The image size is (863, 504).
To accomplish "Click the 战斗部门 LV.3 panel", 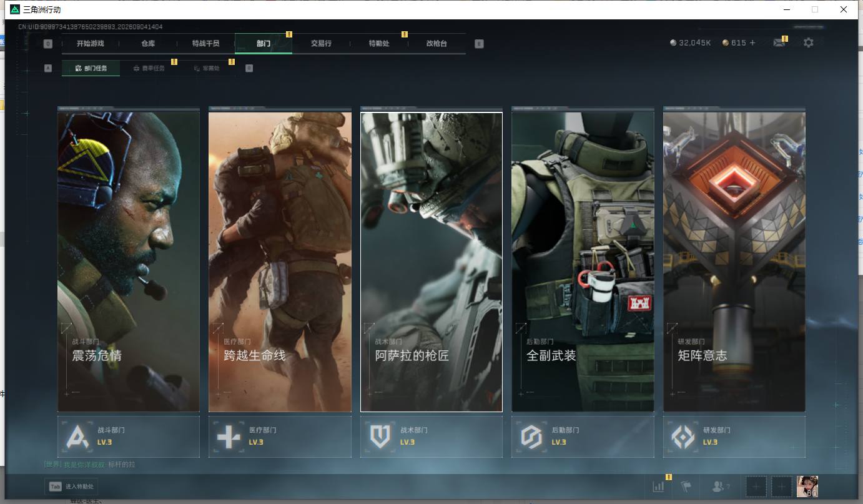I will (x=129, y=437).
